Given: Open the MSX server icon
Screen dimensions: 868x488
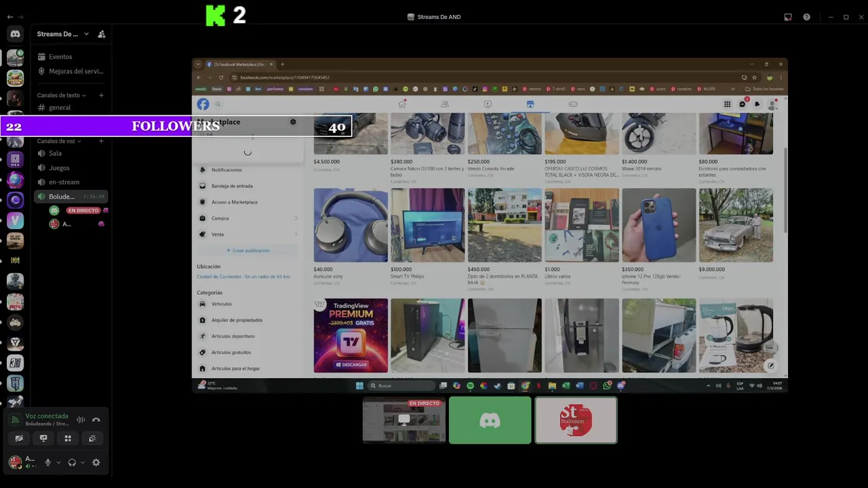Looking at the screenshot, I should [x=15, y=160].
